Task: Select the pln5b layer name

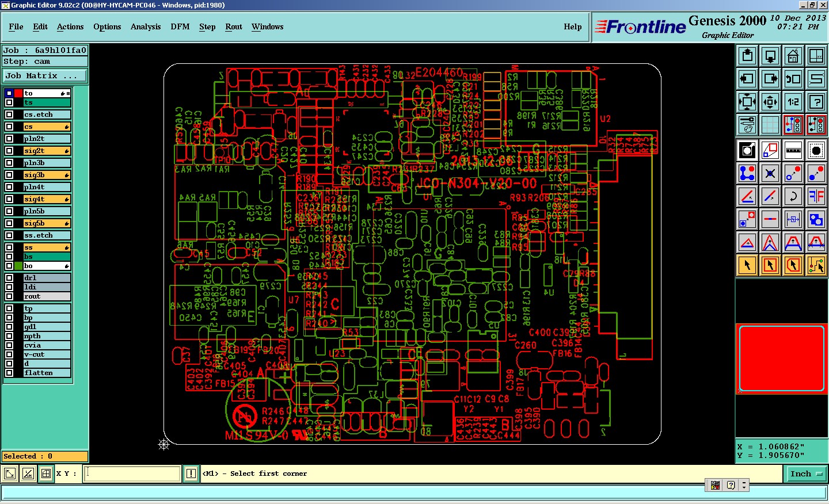Action: point(47,211)
